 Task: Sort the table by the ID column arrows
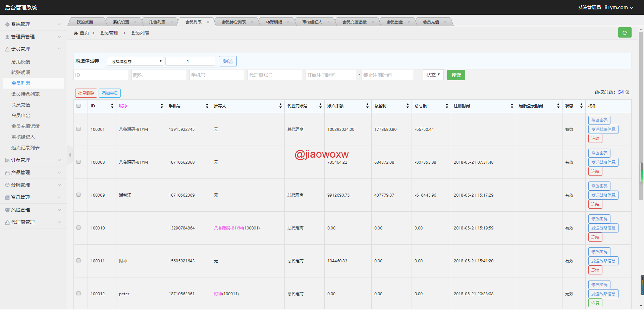(112, 106)
